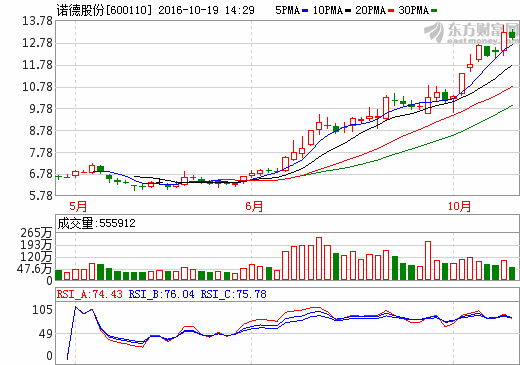Click the 6.78 price axis label
Viewport: 520px width, 365px height.
pyautogui.click(x=41, y=174)
